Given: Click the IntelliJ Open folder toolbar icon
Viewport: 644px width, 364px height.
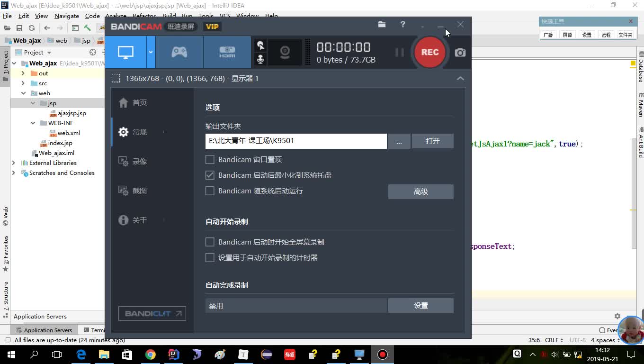Looking at the screenshot, I should click(7, 28).
